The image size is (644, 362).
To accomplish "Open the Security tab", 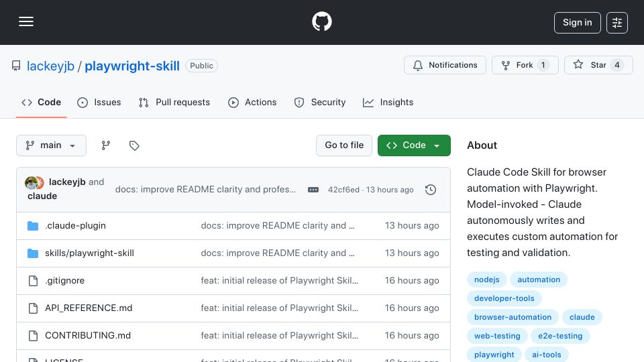I will [320, 102].
